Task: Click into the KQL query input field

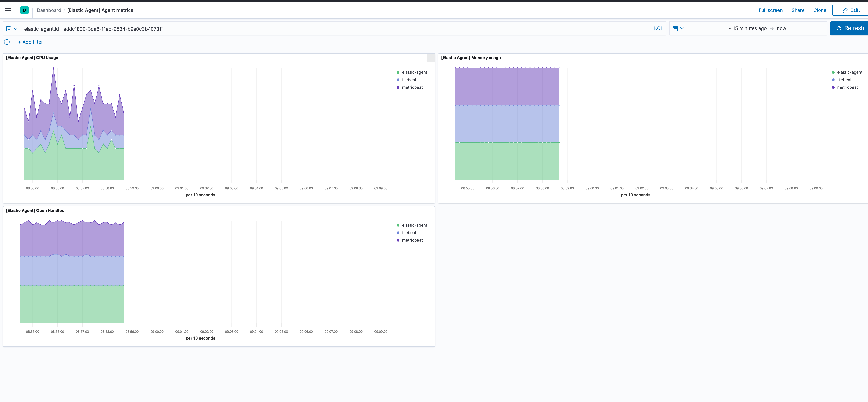Action: pos(337,29)
